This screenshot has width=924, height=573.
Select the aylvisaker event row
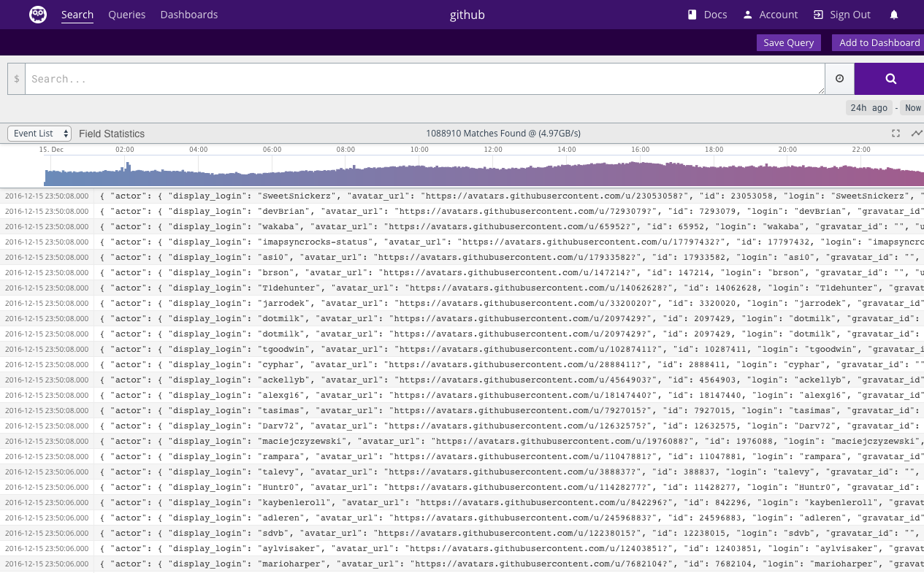(x=462, y=548)
